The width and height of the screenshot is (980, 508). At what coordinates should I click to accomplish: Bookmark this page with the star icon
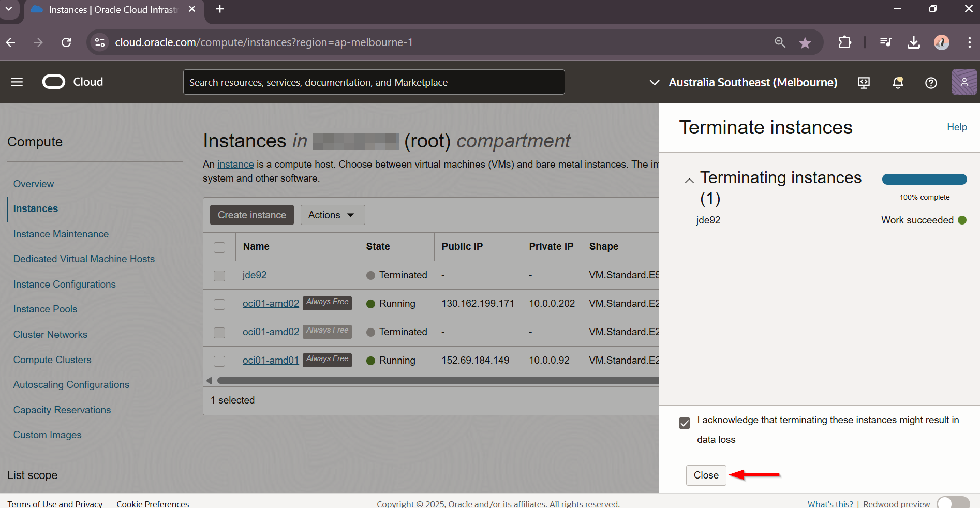[x=805, y=43]
